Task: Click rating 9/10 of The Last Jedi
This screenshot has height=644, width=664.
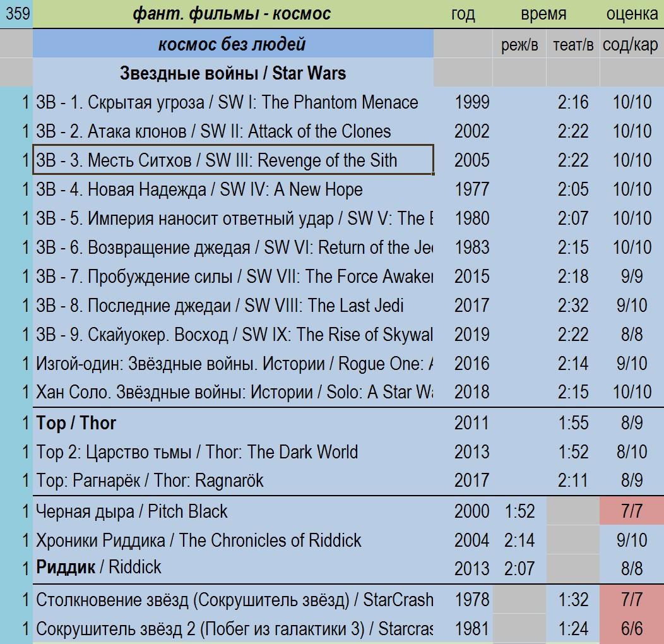Action: (x=632, y=306)
